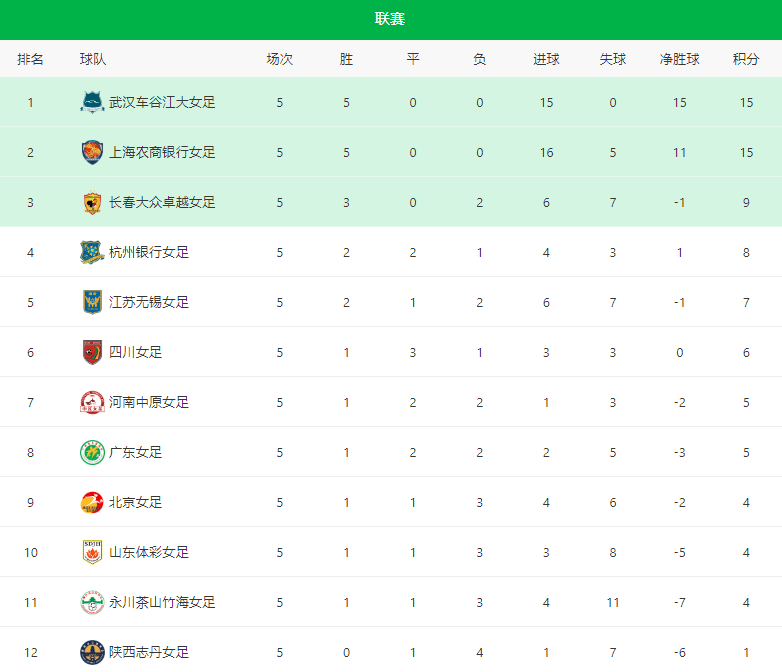Click the 进球 column header
The width and height of the screenshot is (782, 672).
546,59
